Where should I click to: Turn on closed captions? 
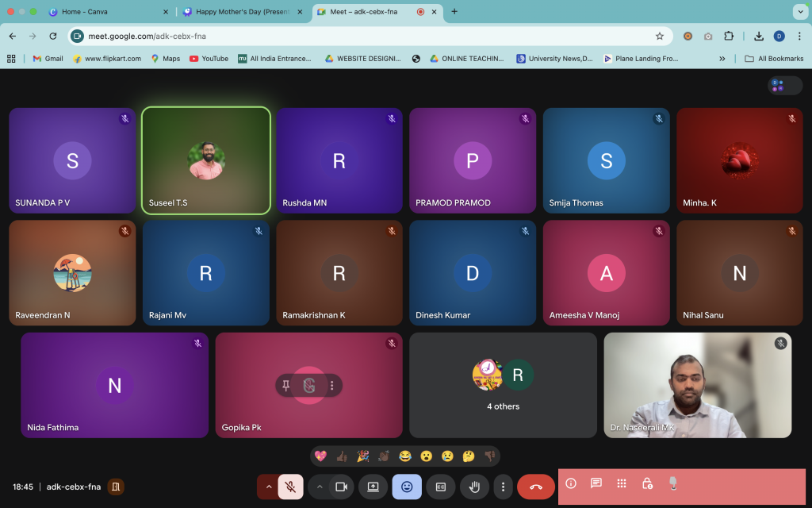(441, 487)
